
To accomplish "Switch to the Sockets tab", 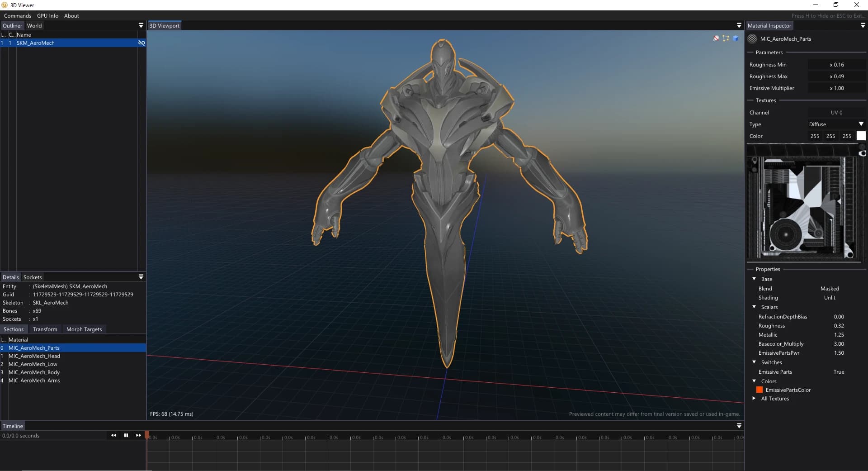I will point(33,277).
